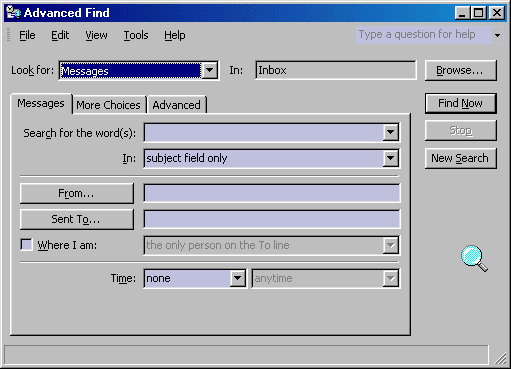Click the From button
Screen dimensions: 511x369
point(77,193)
